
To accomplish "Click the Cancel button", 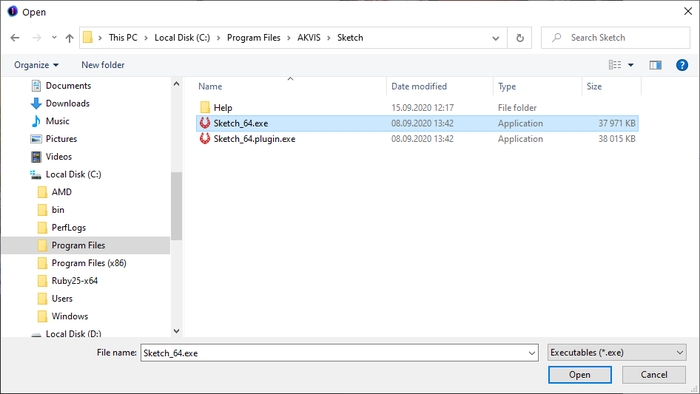I will tap(654, 375).
